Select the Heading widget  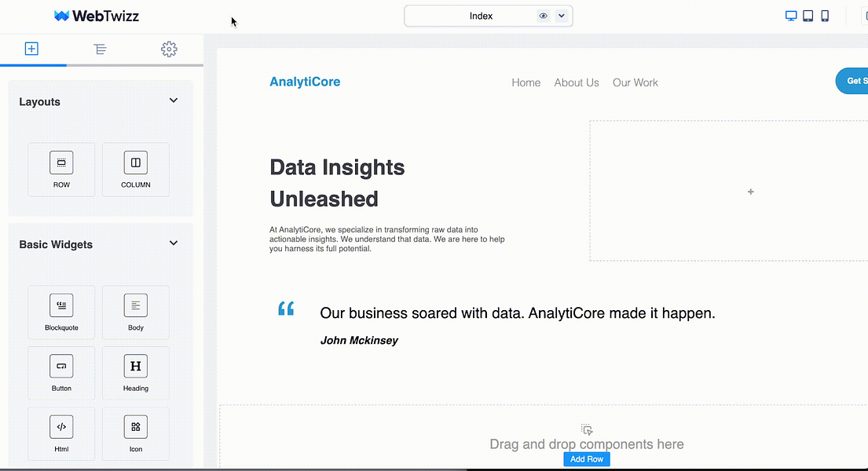(x=136, y=372)
